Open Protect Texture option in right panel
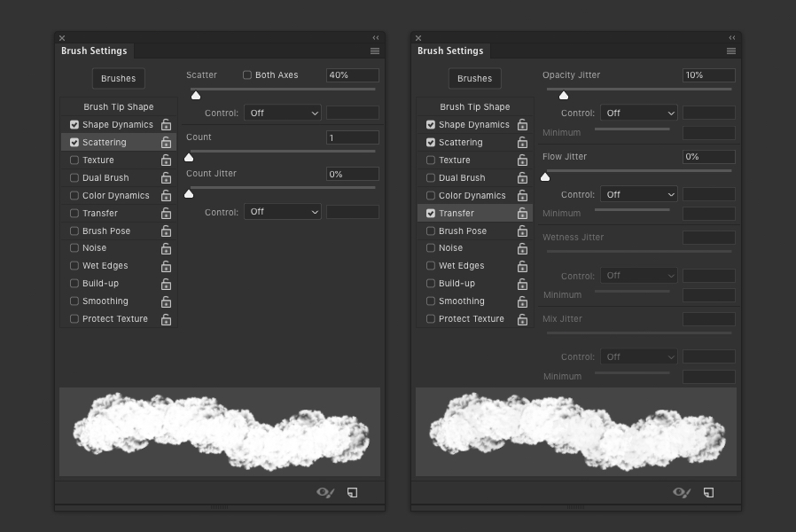Image resolution: width=796 pixels, height=532 pixels. (x=472, y=319)
